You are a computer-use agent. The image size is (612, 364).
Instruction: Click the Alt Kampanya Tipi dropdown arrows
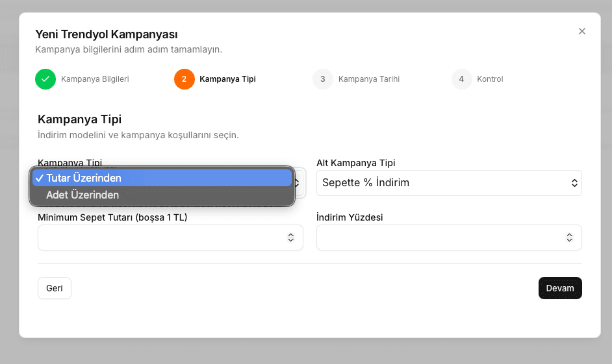point(574,183)
